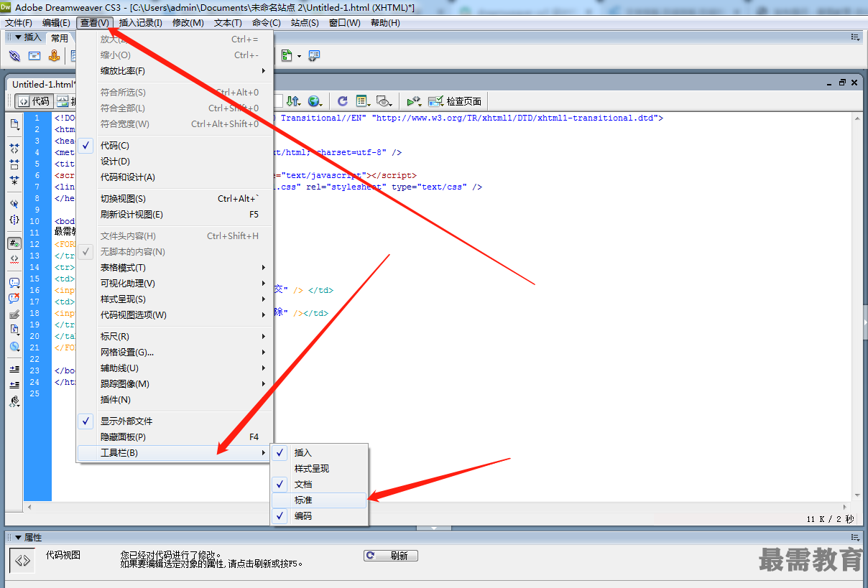Click Indent Code coding icon
The height and width of the screenshot is (588, 868).
pyautogui.click(x=14, y=370)
